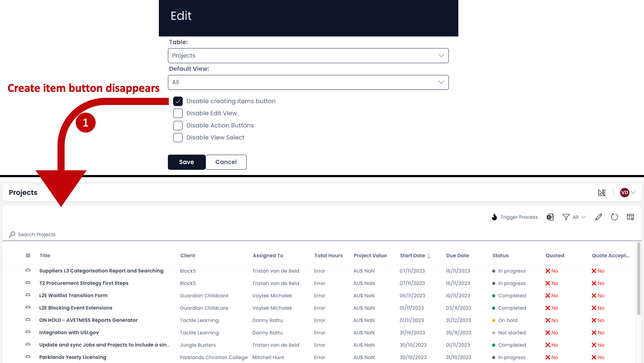Click the On hold status cell

coord(505,320)
